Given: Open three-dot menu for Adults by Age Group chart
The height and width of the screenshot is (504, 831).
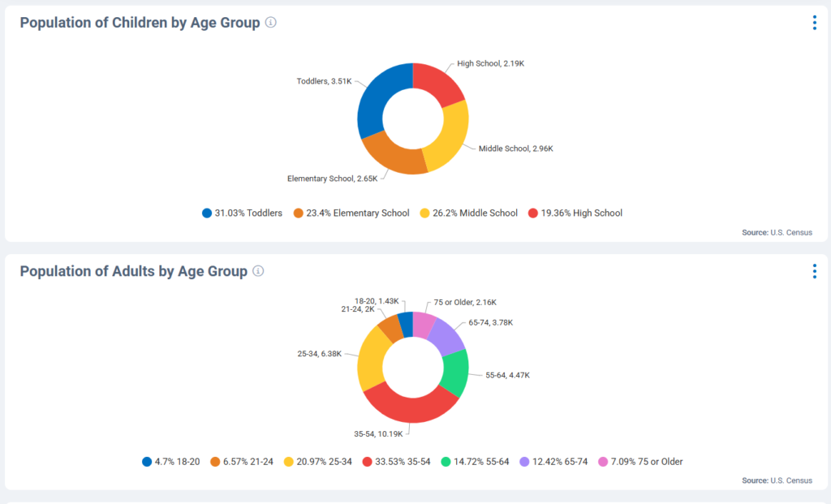Looking at the screenshot, I should 814,271.
